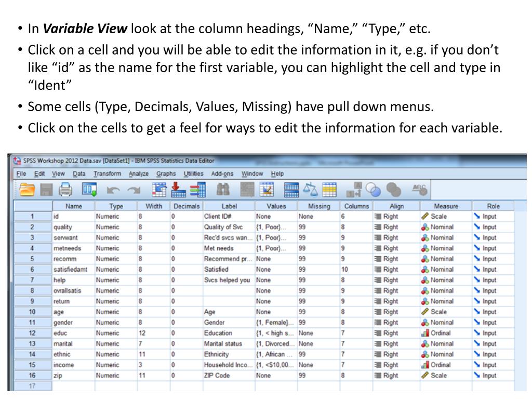Open the View menu

[58, 174]
